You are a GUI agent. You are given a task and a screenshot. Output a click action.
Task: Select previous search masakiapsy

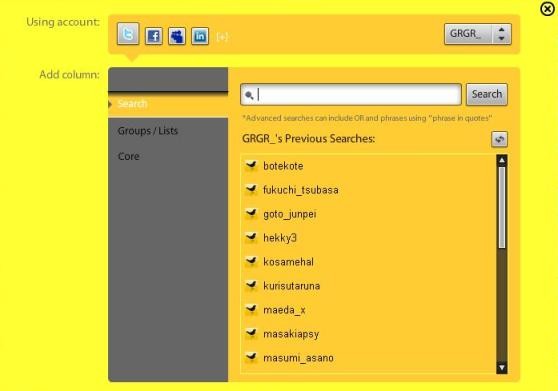[291, 334]
